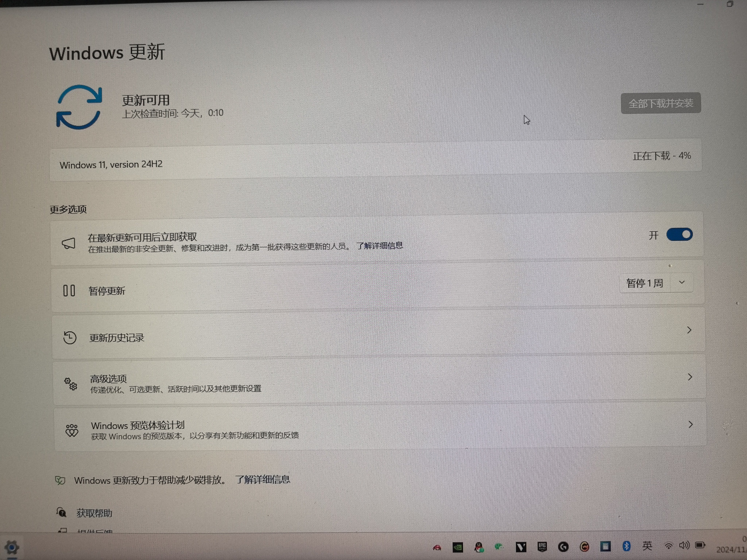Click the history clock icon for 更新历史记录
Image resolution: width=747 pixels, height=560 pixels.
coord(70,338)
